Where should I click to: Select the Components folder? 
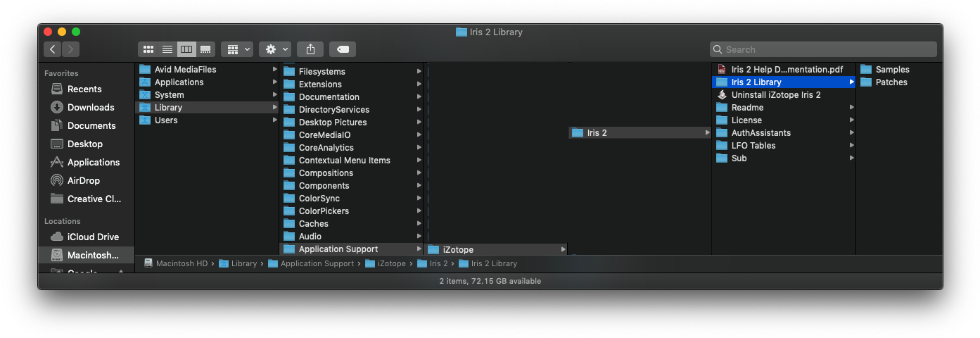[x=352, y=185]
